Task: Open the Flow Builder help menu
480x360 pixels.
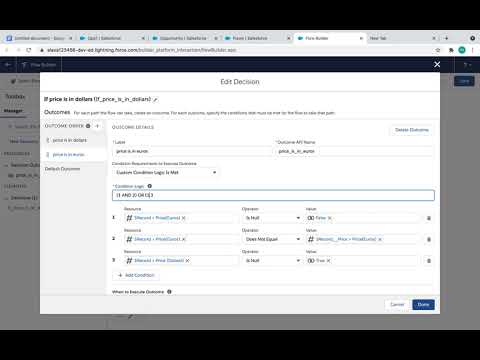Action: click(x=467, y=65)
